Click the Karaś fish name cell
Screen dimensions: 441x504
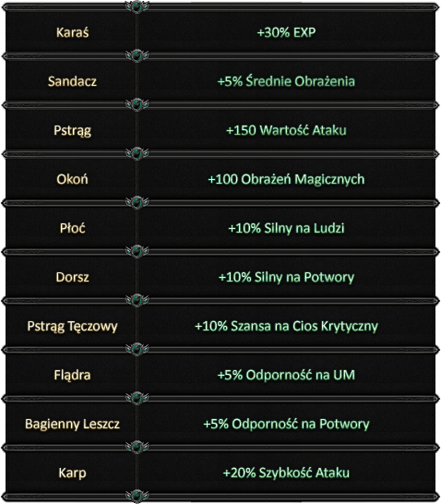72,32
